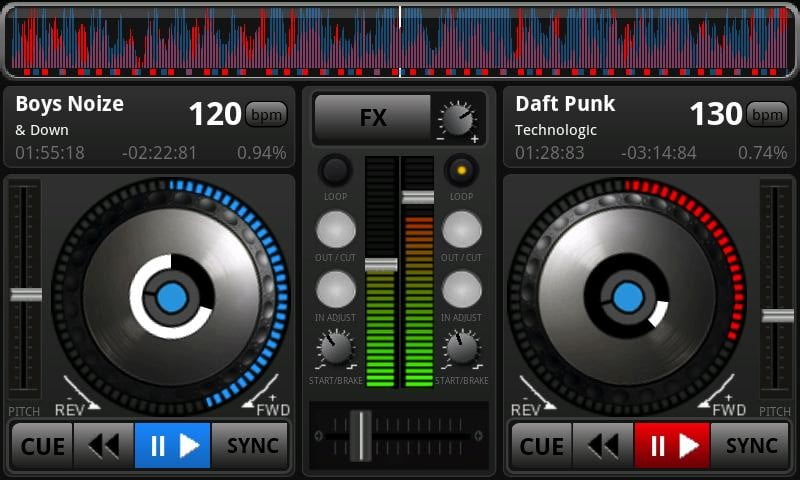This screenshot has width=800, height=480.
Task: Nudge right deck with FWD arrow
Action: point(722,395)
